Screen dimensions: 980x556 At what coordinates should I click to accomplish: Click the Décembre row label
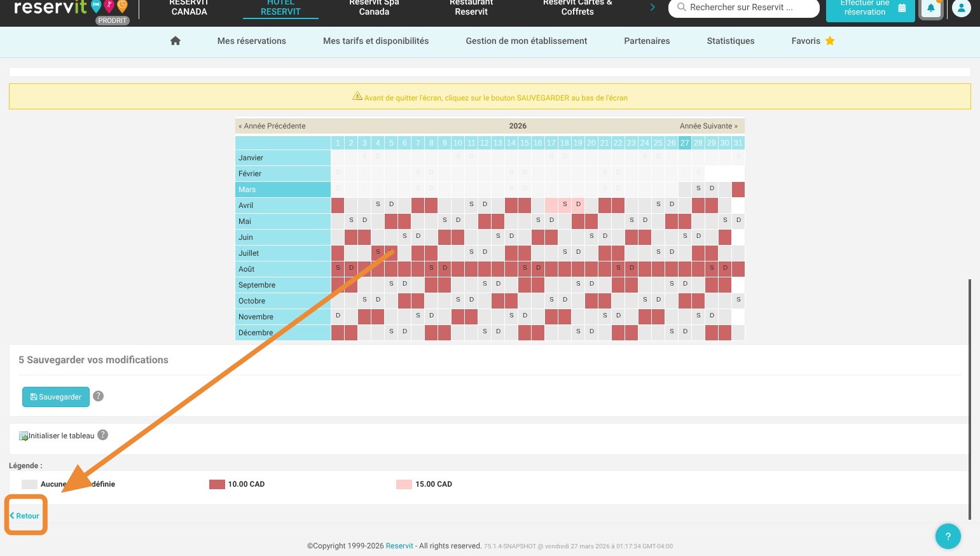point(283,332)
